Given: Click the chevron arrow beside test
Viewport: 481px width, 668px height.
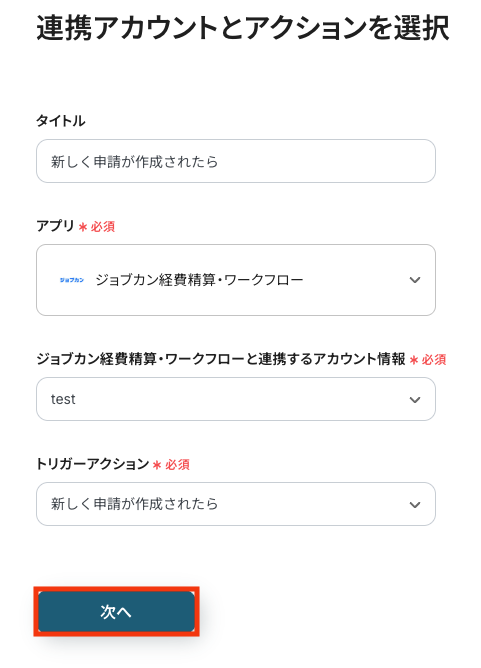Looking at the screenshot, I should pyautogui.click(x=415, y=400).
